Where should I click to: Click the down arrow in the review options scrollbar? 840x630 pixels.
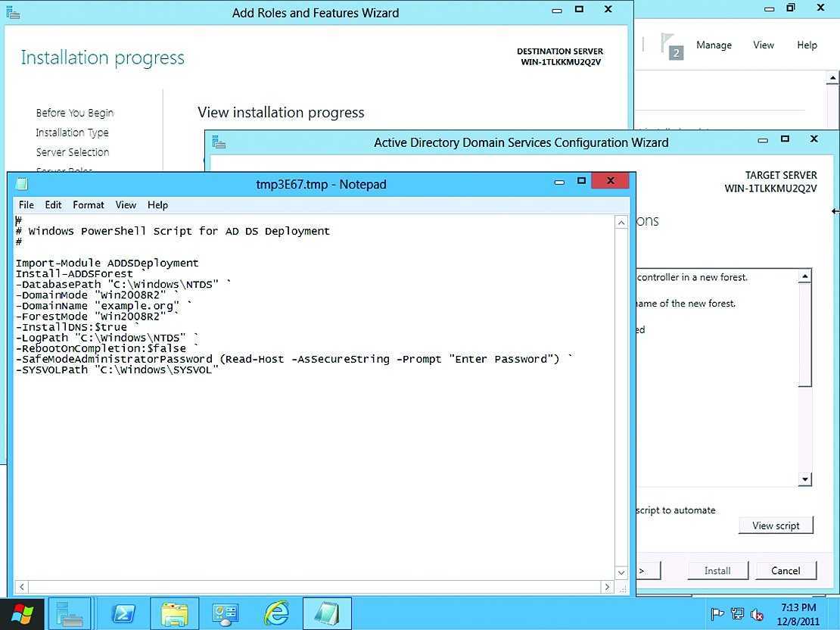[x=805, y=479]
